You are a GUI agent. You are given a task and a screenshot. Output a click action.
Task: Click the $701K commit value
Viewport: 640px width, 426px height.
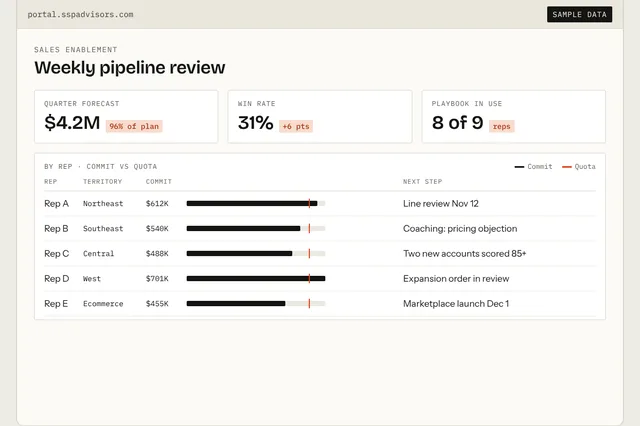(157, 279)
